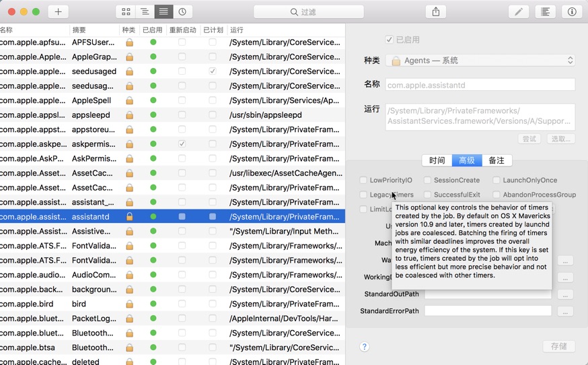This screenshot has height=365, width=588.
Task: Click browse button beside WorkingDirectory
Action: coord(565,277)
